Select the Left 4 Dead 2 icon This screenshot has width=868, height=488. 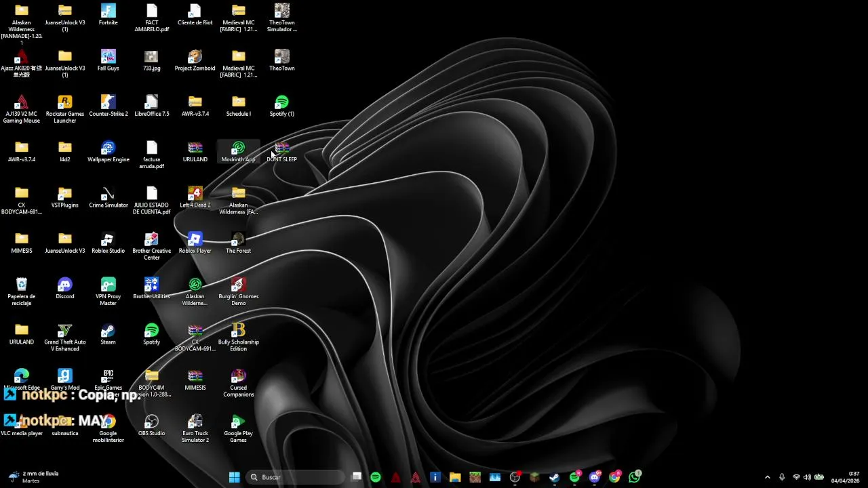coord(195,197)
